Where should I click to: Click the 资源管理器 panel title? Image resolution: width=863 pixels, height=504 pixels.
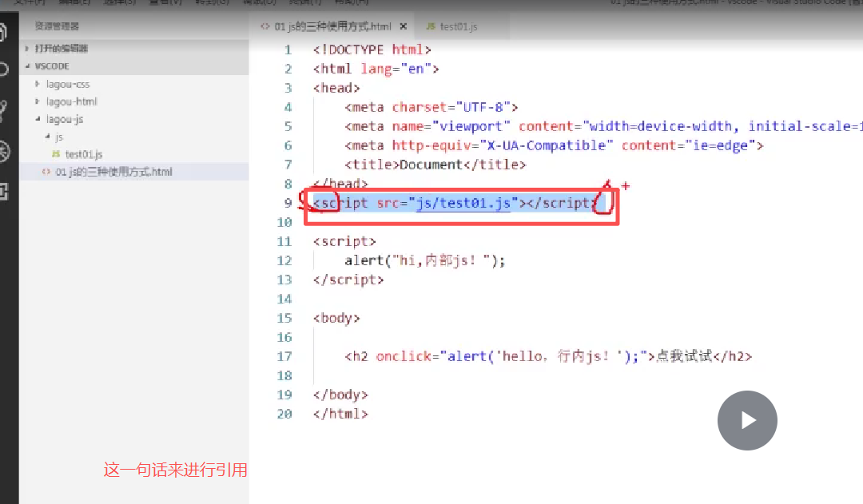(57, 26)
